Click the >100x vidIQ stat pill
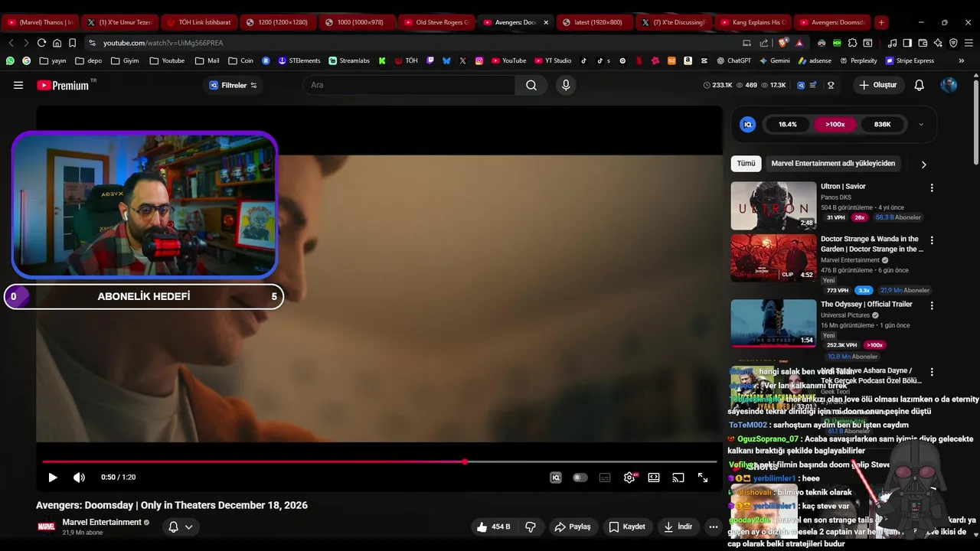 [x=835, y=124]
